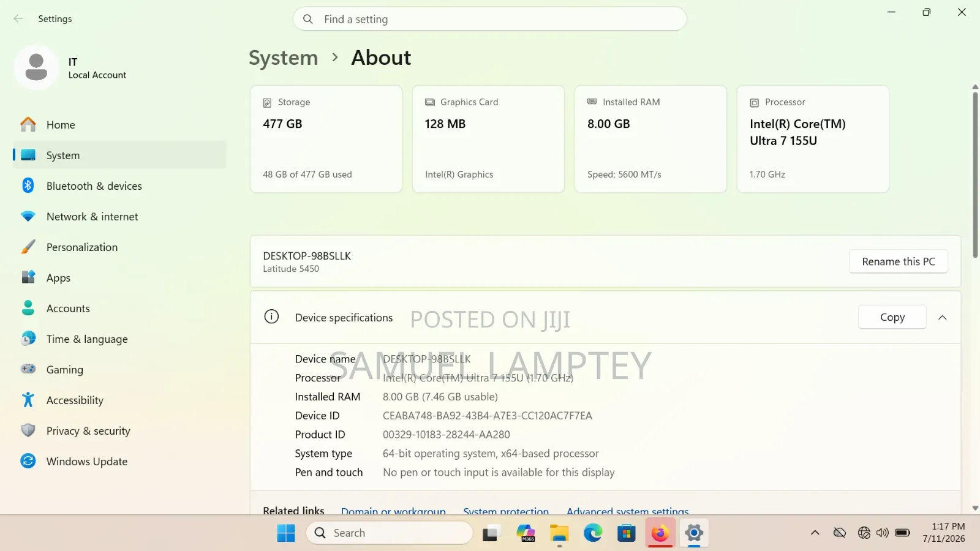This screenshot has height=551, width=980.
Task: Click the System type value text
Action: click(491, 454)
